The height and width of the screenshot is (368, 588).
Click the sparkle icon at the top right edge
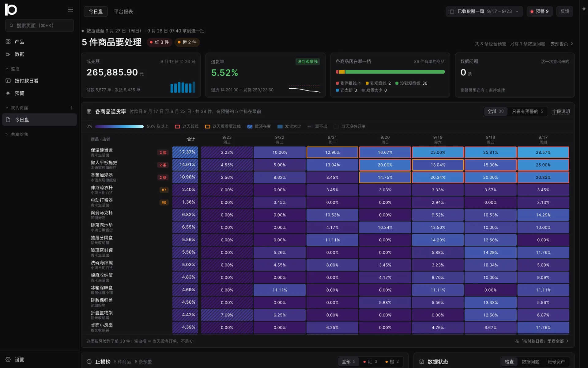[584, 9]
